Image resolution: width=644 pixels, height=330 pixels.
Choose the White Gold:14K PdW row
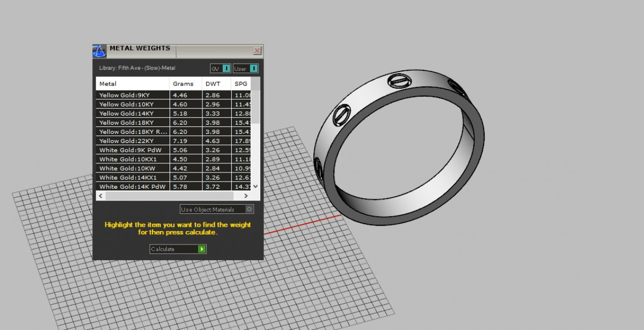133,186
